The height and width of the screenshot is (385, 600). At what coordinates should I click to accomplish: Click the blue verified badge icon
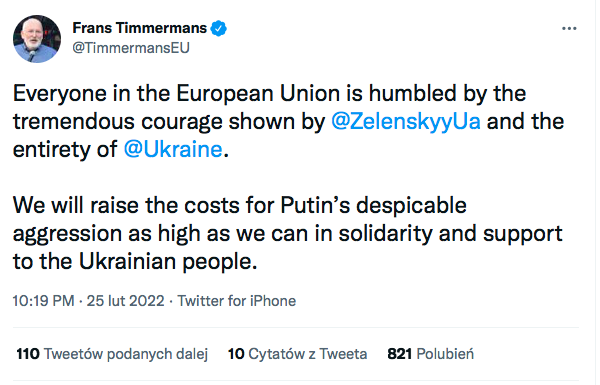[218, 28]
